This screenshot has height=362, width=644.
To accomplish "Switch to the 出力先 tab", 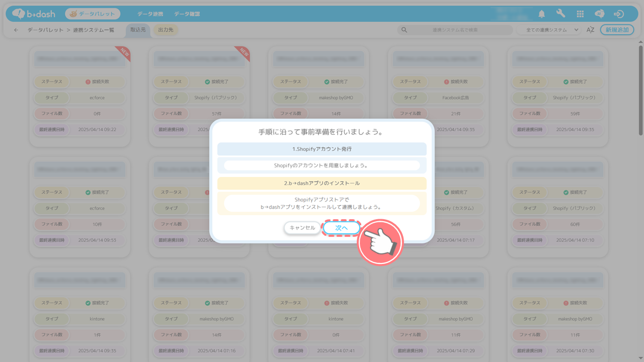I will (166, 30).
